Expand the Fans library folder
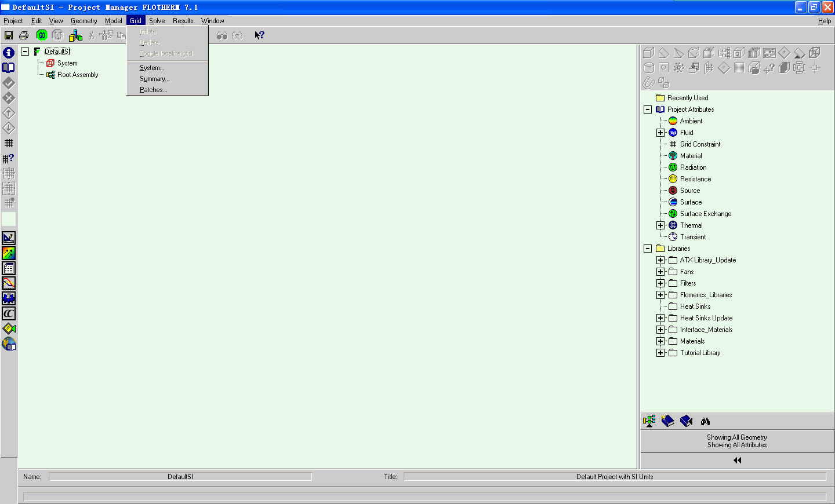The image size is (835, 504). pos(660,272)
